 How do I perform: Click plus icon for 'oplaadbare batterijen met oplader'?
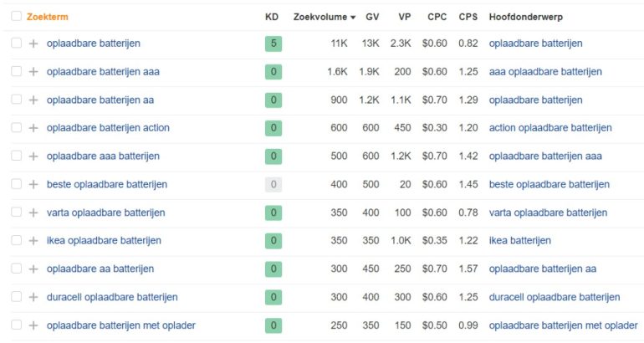(33, 325)
